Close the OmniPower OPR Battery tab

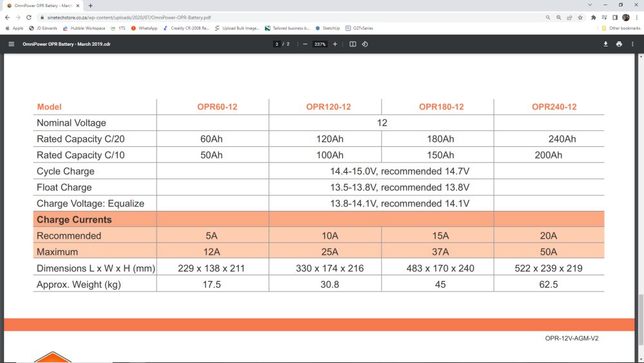78,6
